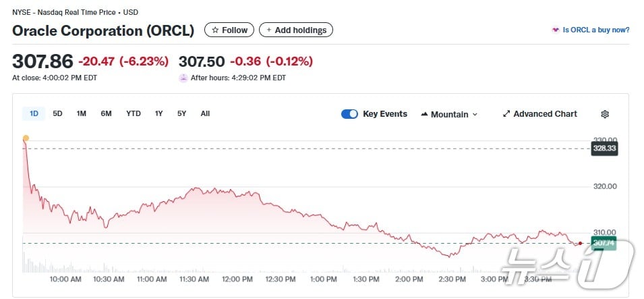Screen dimensions: 644x299
Task: Click the Mountain chart type icon
Action: coord(425,115)
